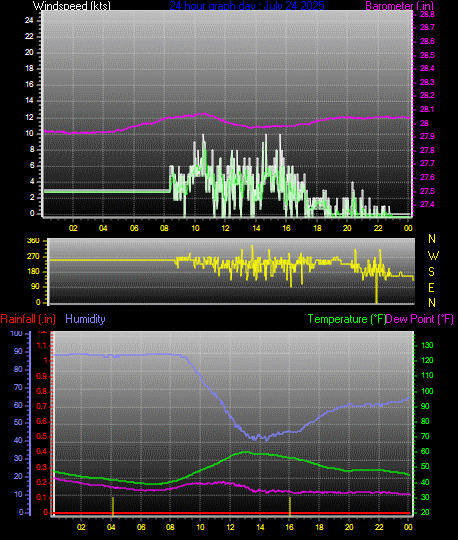Click the 27.9 barometer scale value
458x540 pixels.
427,136
